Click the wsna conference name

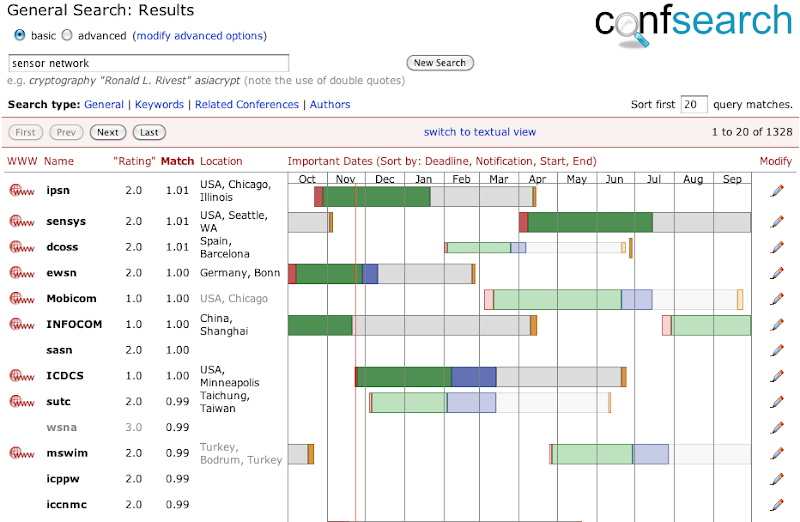[62, 428]
